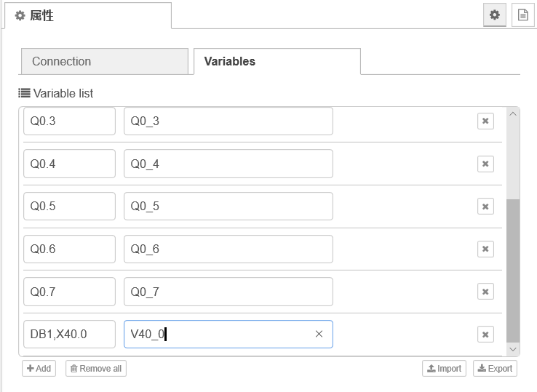Import variables from file
537x392 pixels.
[x=444, y=369]
